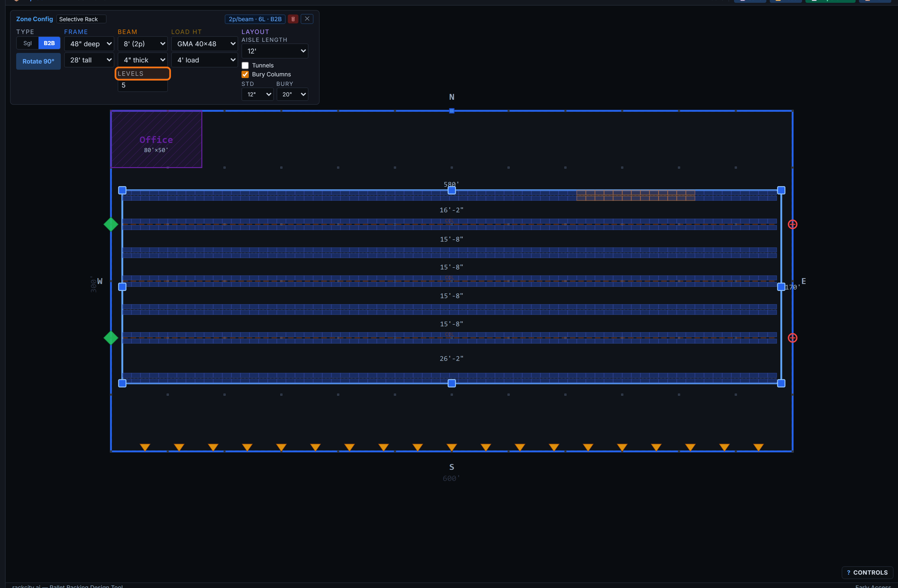Enable the Tunnels checkbox
Image resolution: width=898 pixels, height=588 pixels.
pyautogui.click(x=245, y=65)
